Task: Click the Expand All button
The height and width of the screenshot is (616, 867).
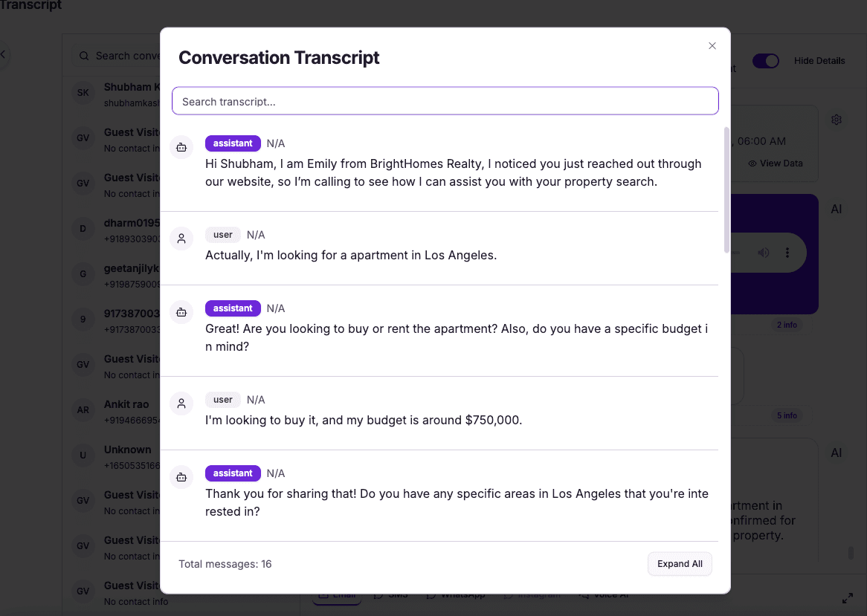Action: (x=679, y=563)
